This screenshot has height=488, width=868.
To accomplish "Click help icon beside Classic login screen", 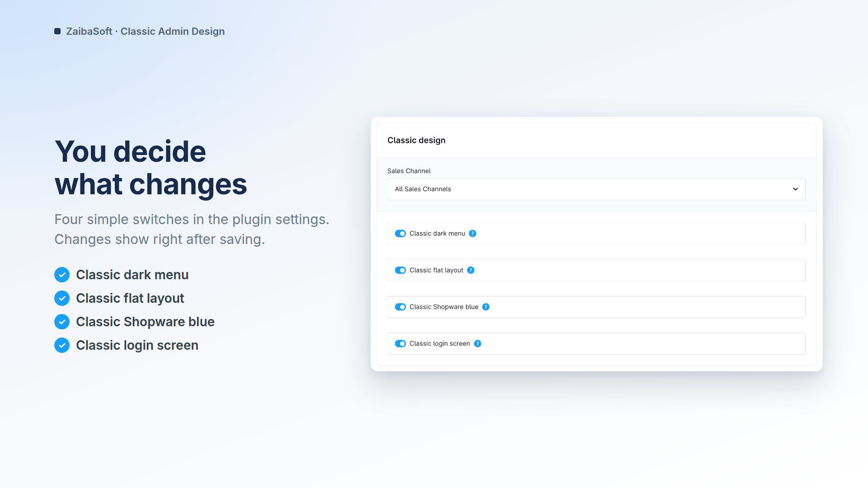I will [x=477, y=343].
